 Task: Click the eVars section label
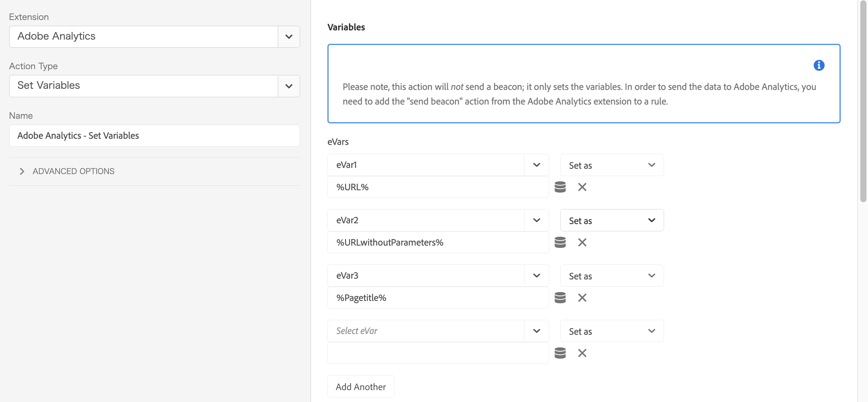[x=338, y=142]
